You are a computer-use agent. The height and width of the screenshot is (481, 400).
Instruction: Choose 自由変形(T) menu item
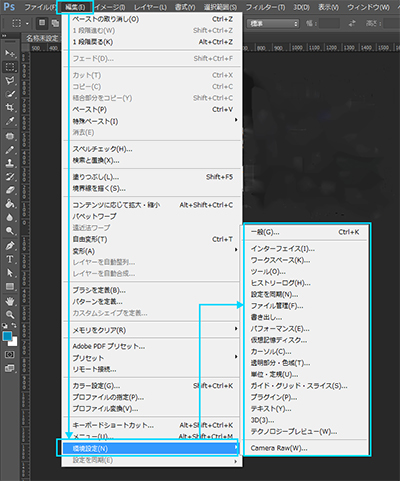coord(152,239)
